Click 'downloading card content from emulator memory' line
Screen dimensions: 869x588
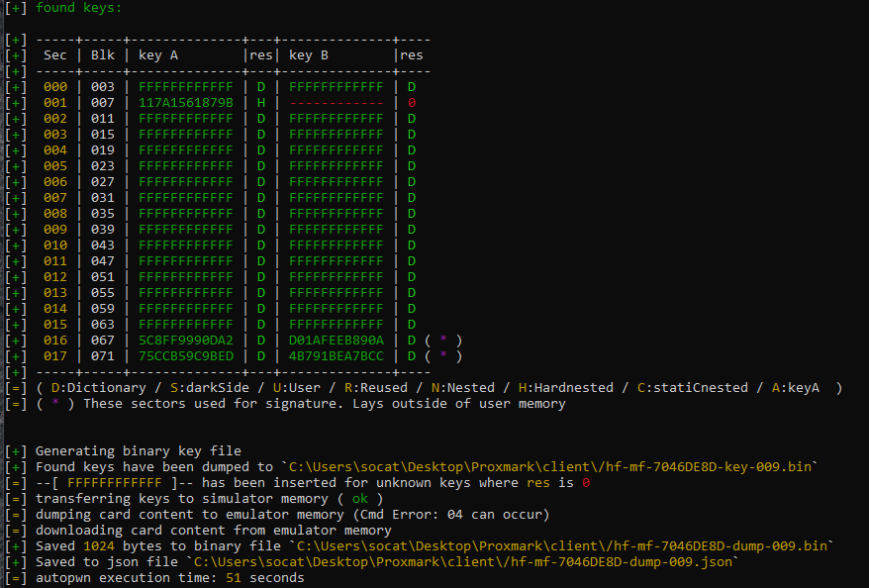214,531
